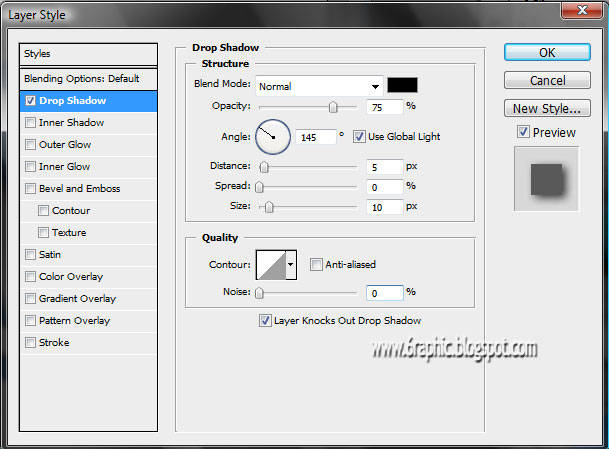Toggle the Preview checkbox
This screenshot has width=609, height=449.
point(523,132)
